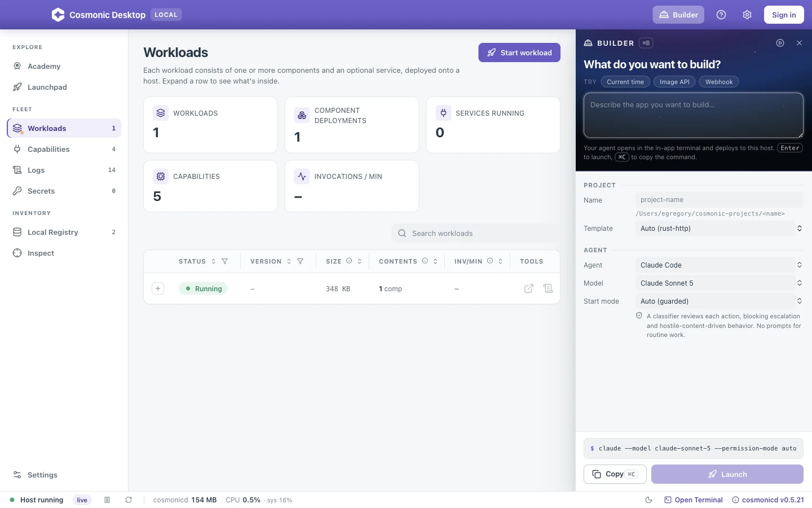Open the help question mark icon
This screenshot has height=508, width=812.
coord(721,15)
